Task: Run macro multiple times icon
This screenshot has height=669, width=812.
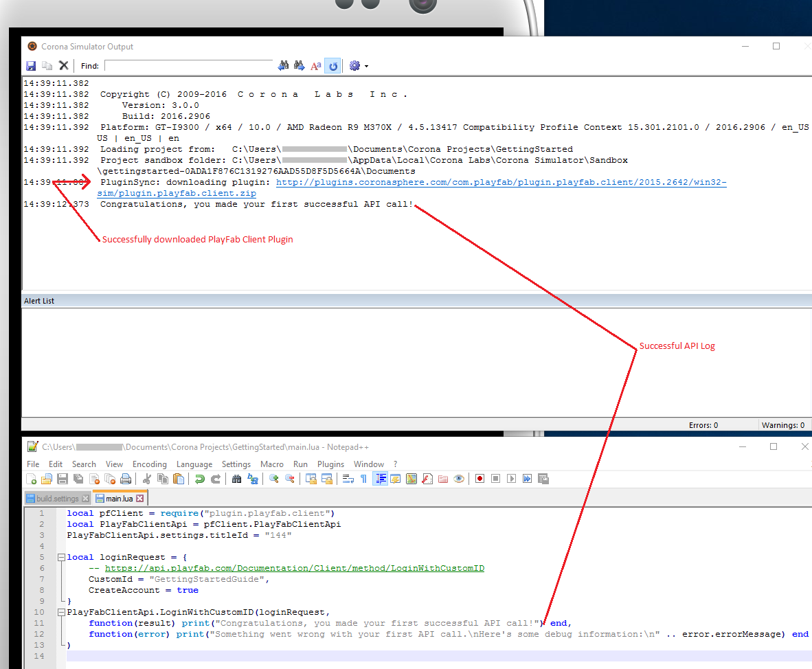Action: pos(527,479)
